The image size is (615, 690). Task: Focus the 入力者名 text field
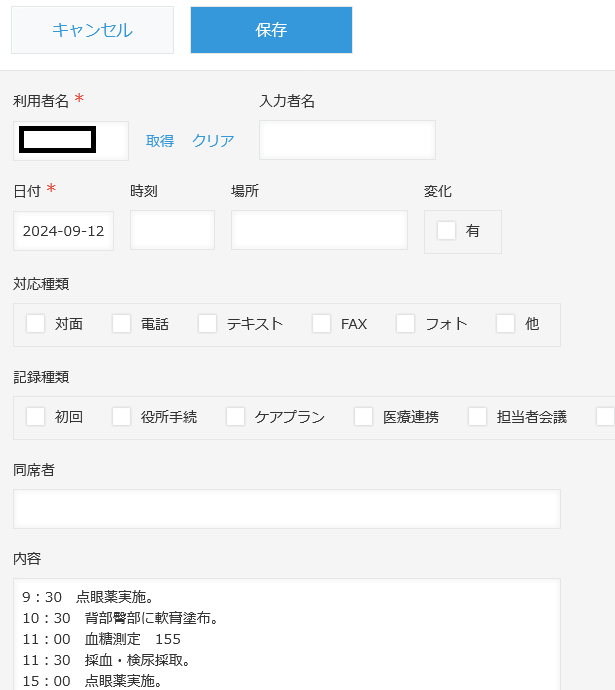tap(347, 140)
